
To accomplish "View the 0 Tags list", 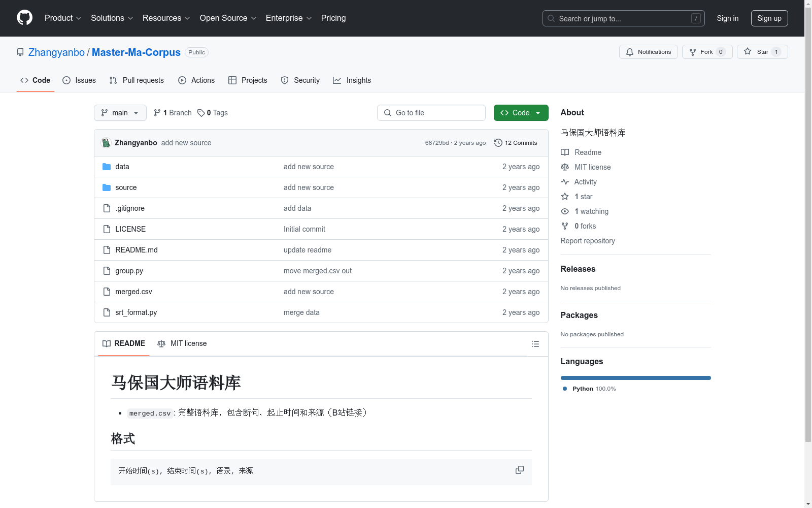I will 213,113.
